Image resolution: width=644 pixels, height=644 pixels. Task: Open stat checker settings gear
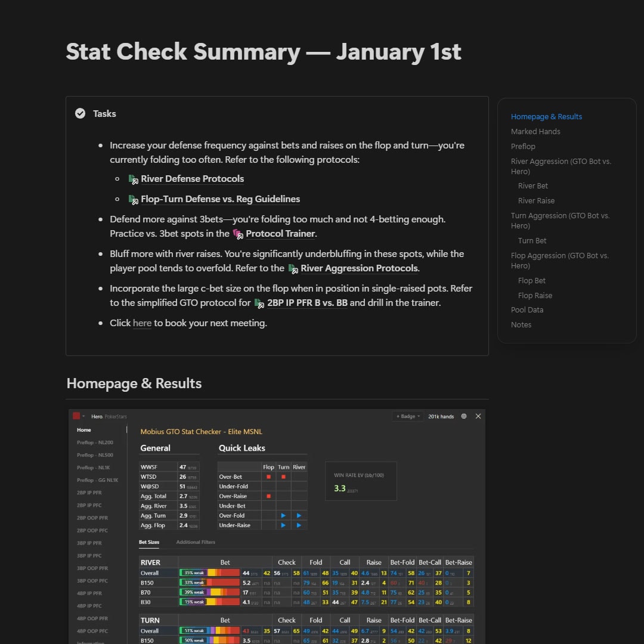[x=464, y=416]
